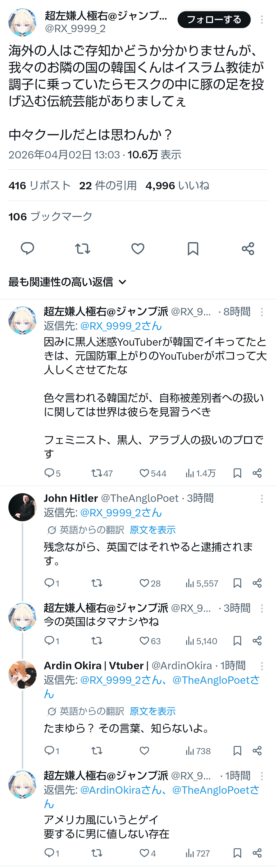Viewport: 276px width, 868px height.
Task: Click the reply icon under the main post
Action: [27, 249]
